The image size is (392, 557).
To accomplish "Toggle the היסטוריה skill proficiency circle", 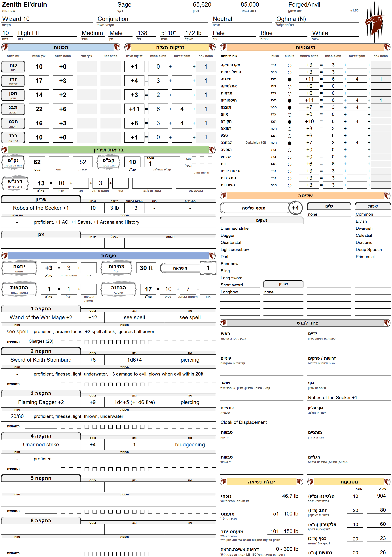I will click(x=289, y=101).
